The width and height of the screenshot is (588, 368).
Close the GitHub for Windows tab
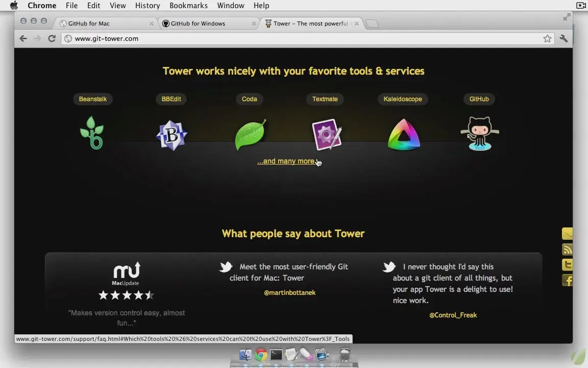(x=254, y=24)
